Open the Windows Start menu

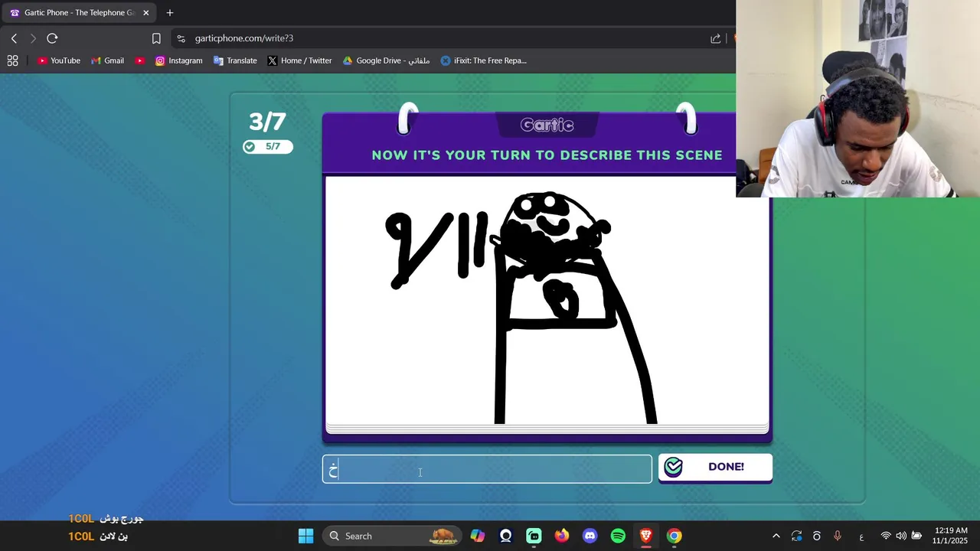[305, 536]
